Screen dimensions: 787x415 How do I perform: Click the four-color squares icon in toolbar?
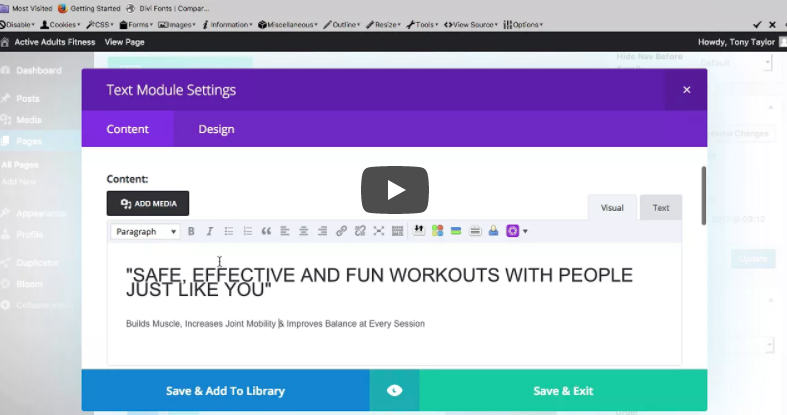coord(438,231)
